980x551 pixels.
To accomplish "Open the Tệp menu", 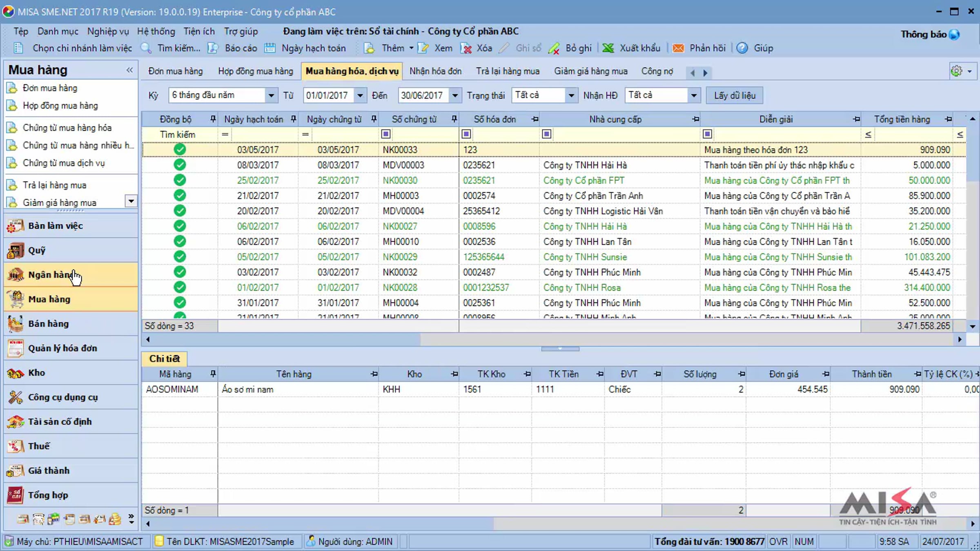I will [21, 31].
